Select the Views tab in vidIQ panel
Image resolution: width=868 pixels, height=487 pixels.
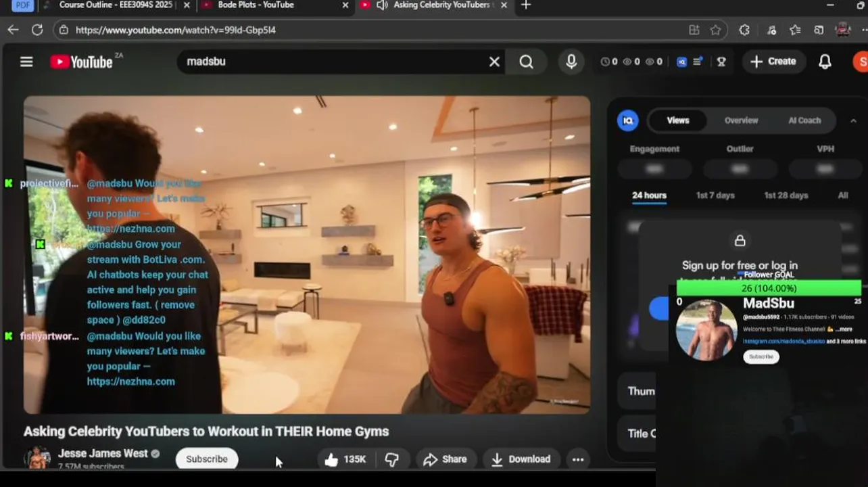point(678,120)
